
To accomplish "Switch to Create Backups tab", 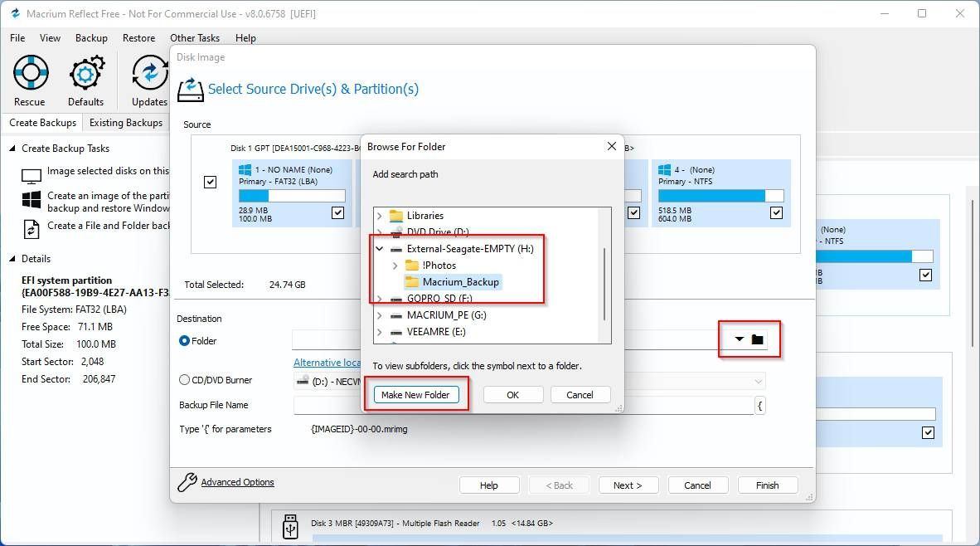I will point(42,123).
